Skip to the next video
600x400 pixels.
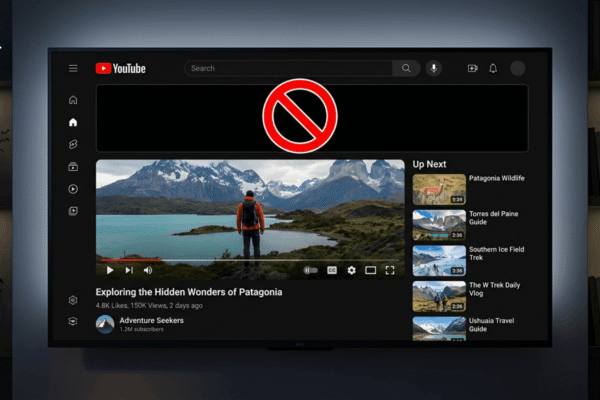pos(129,270)
